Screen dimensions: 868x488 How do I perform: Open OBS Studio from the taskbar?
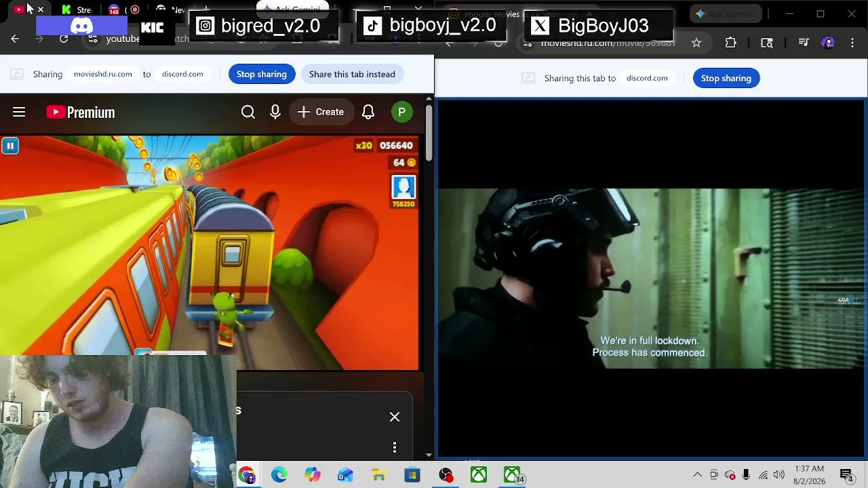click(446, 475)
